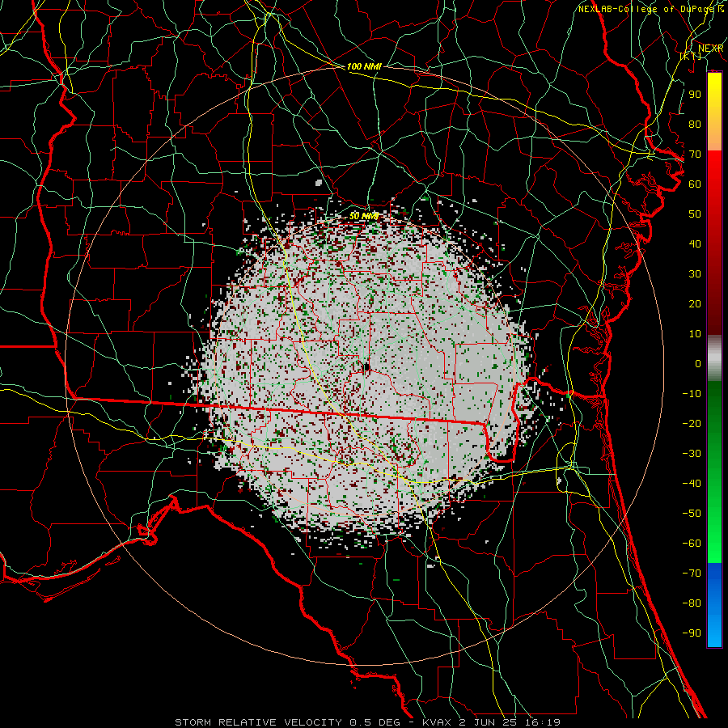Click the 80 label on the velocity scale
Image resolution: width=728 pixels, height=728 pixels.
pos(695,124)
